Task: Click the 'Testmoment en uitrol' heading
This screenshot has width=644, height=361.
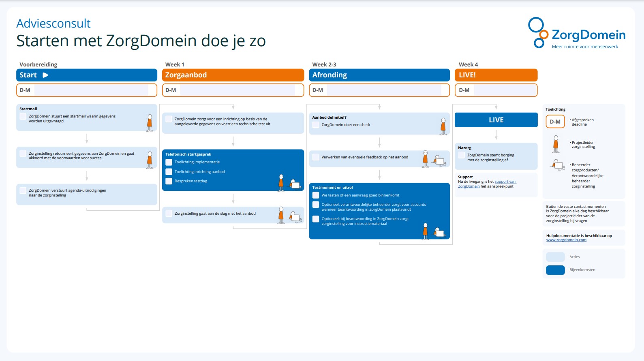Action: coord(333,188)
